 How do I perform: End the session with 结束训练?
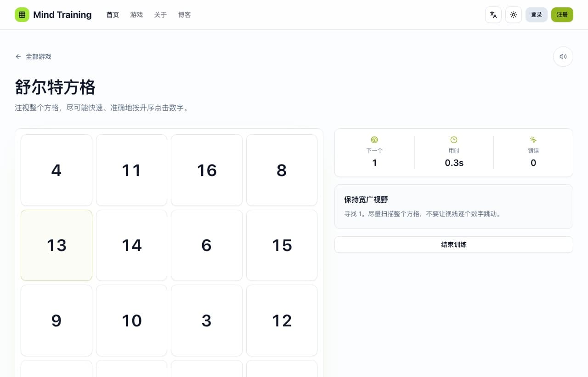point(454,245)
